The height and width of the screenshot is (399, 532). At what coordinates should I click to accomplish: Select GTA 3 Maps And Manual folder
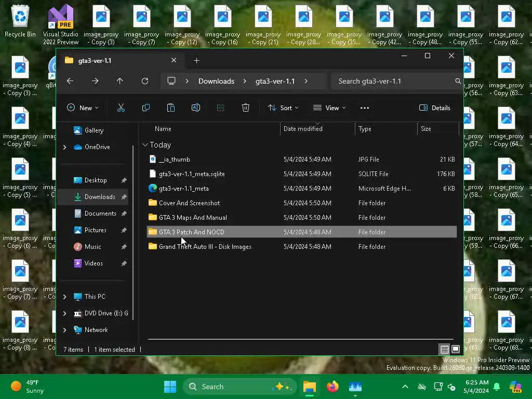302,218
